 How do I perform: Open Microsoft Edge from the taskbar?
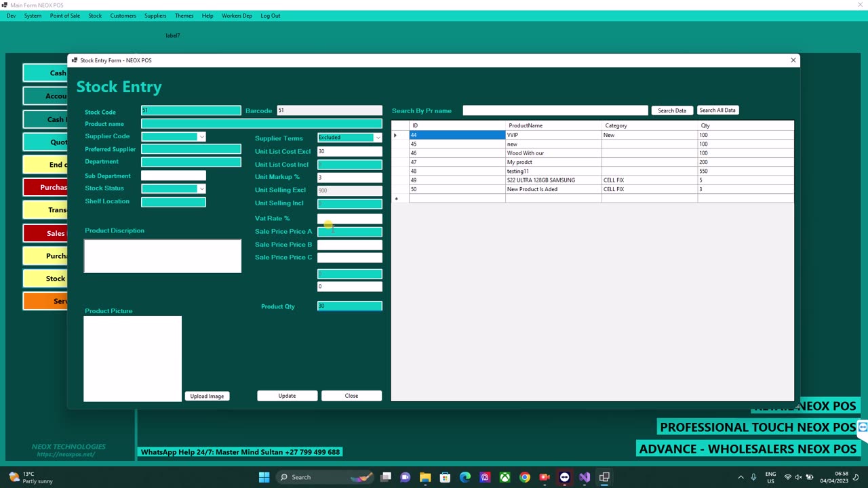(465, 477)
